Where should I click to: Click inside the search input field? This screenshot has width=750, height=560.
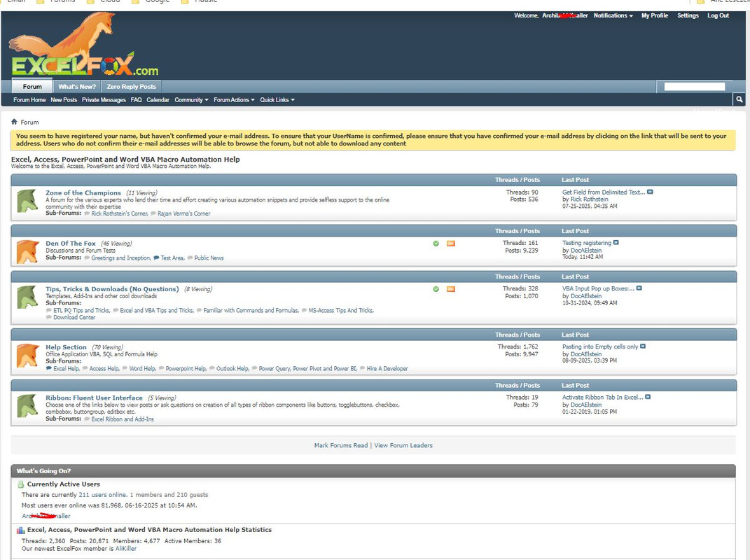tap(695, 87)
